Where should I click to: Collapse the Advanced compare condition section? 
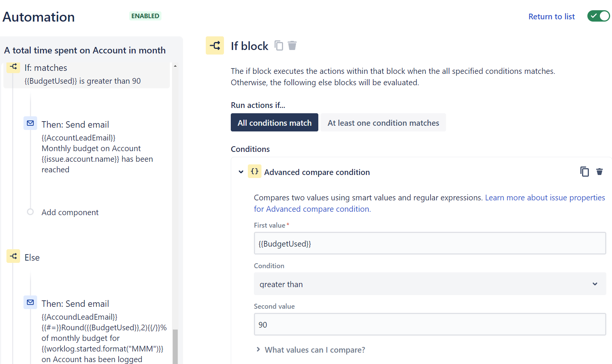241,172
